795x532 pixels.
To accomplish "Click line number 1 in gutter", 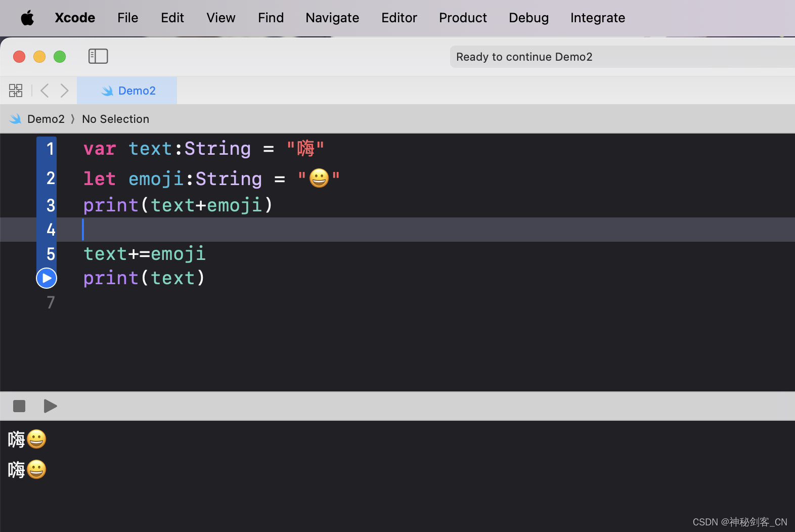I will pyautogui.click(x=50, y=149).
